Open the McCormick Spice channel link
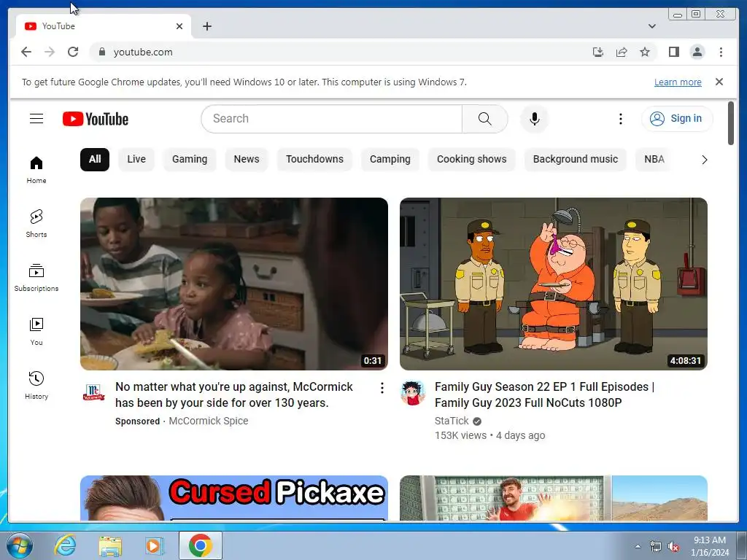 208,421
